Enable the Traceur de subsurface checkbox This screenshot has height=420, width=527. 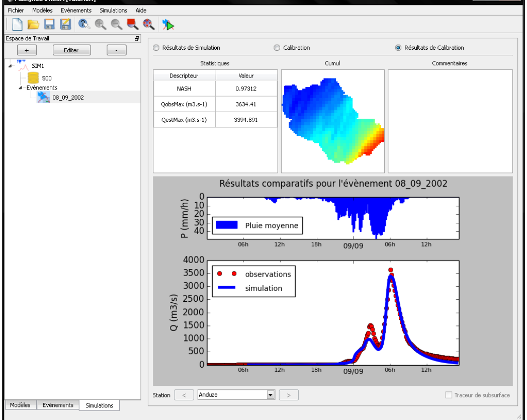click(x=449, y=395)
